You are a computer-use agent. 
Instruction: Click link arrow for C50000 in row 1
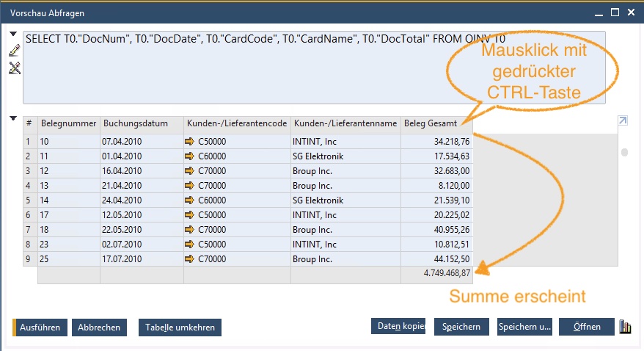tap(191, 142)
